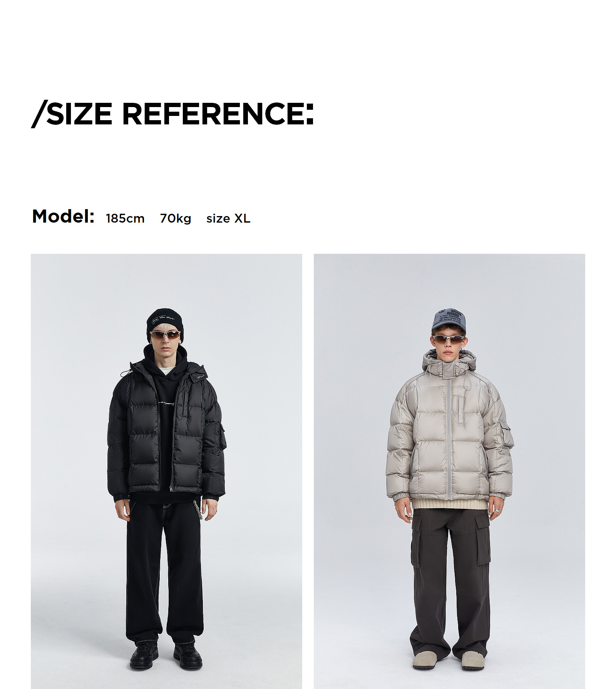Click the black puffer jacket model photo

click(x=166, y=471)
